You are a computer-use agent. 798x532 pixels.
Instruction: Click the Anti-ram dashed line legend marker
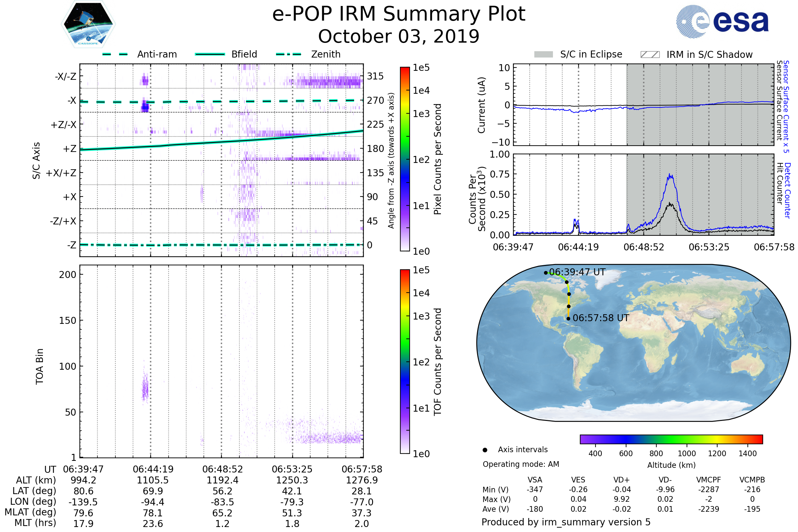click(x=115, y=54)
